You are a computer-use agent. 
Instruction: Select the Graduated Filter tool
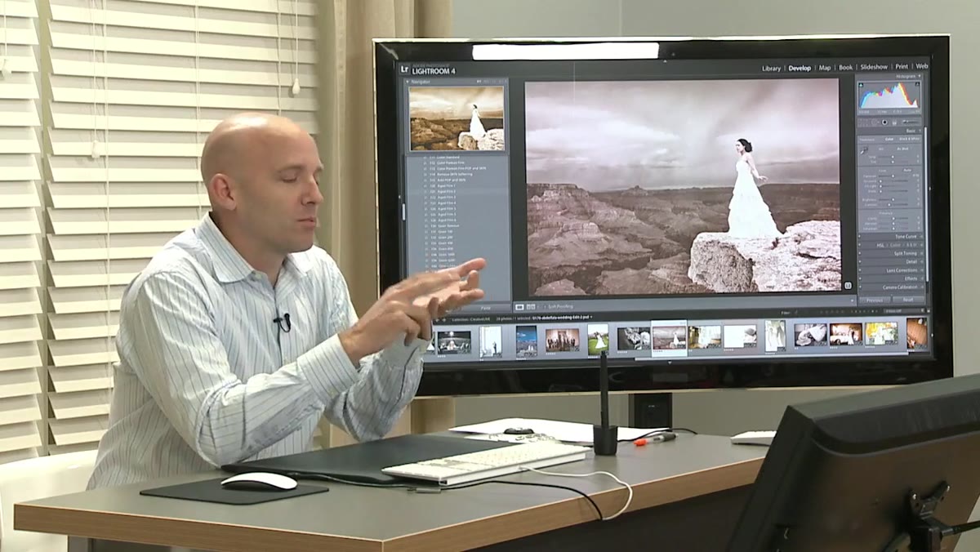pyautogui.click(x=895, y=122)
